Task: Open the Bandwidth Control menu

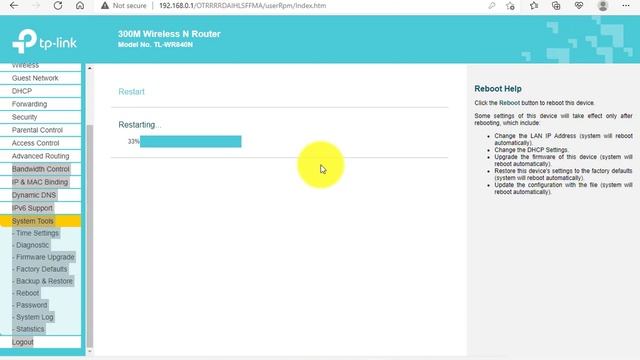Action: coord(40,169)
